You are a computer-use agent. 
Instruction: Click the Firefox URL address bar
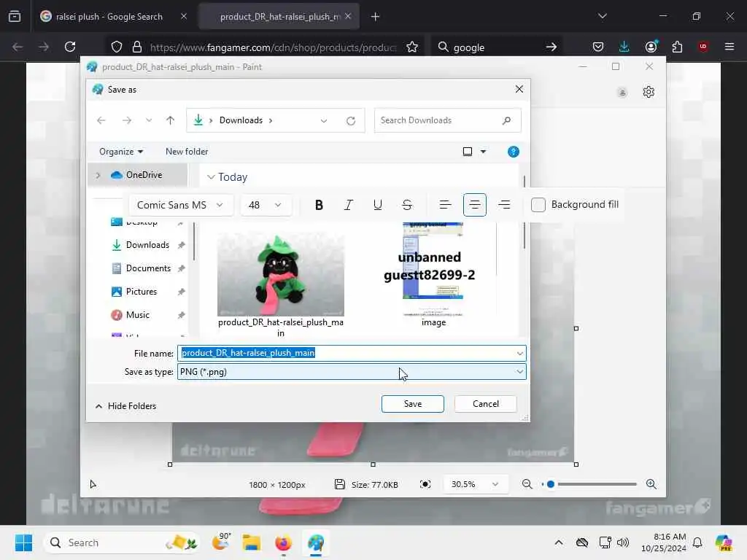[x=273, y=47]
